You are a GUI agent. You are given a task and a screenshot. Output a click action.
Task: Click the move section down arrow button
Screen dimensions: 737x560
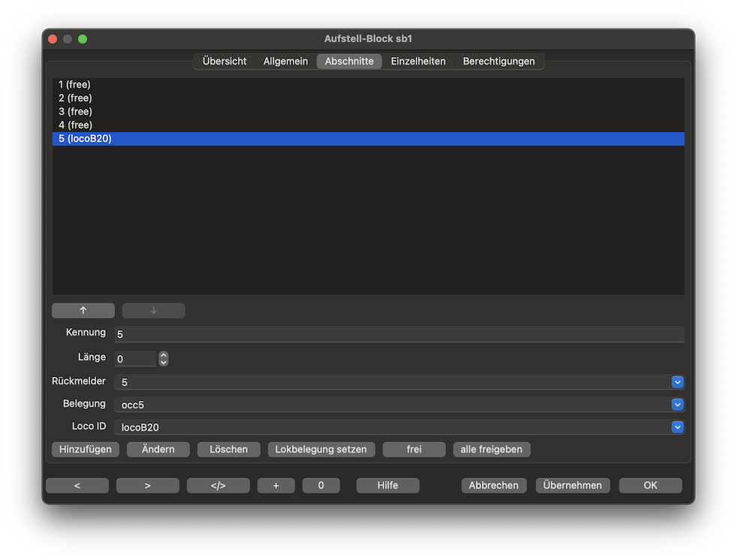point(154,311)
